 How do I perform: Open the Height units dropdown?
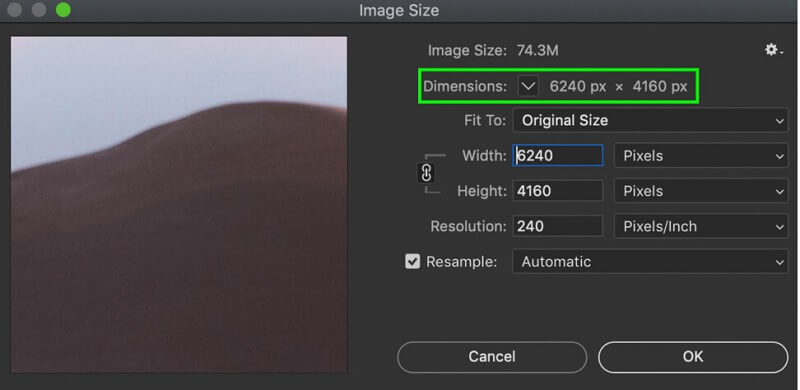(701, 191)
